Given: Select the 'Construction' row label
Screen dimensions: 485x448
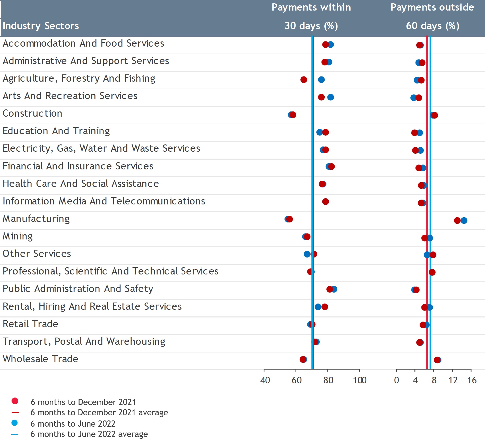Looking at the screenshot, I should coord(32,113).
